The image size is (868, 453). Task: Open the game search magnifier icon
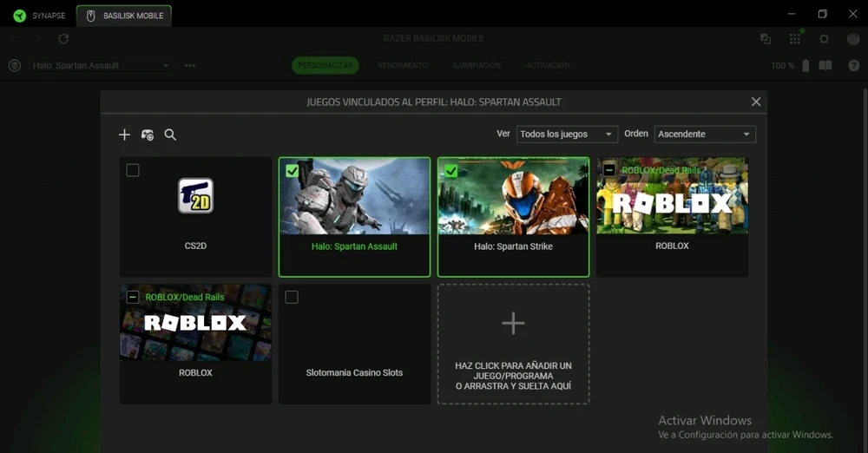(x=170, y=135)
